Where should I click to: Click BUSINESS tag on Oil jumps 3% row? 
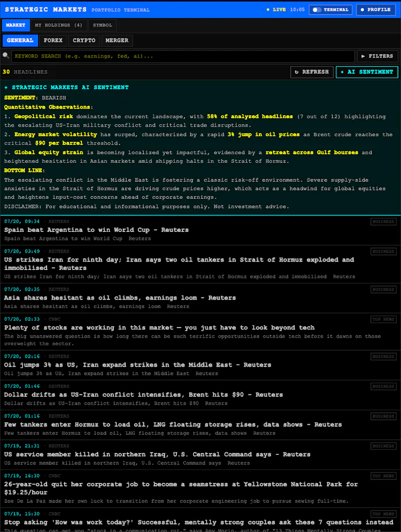click(x=383, y=357)
